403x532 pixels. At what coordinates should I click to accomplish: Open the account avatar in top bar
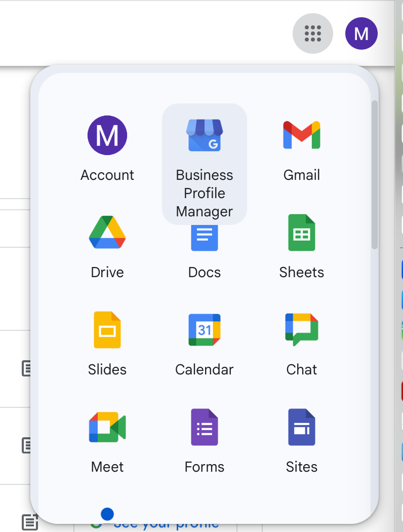pyautogui.click(x=361, y=33)
